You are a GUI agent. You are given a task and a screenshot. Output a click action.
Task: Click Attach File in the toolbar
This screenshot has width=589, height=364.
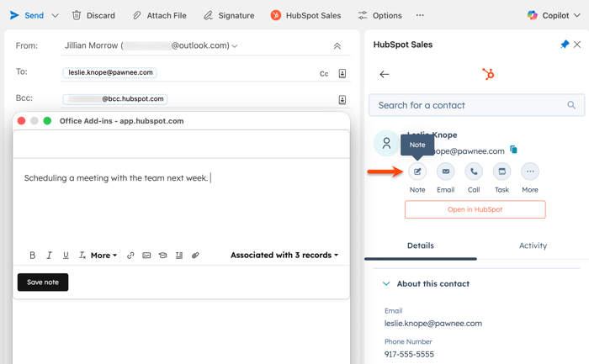pyautogui.click(x=160, y=15)
